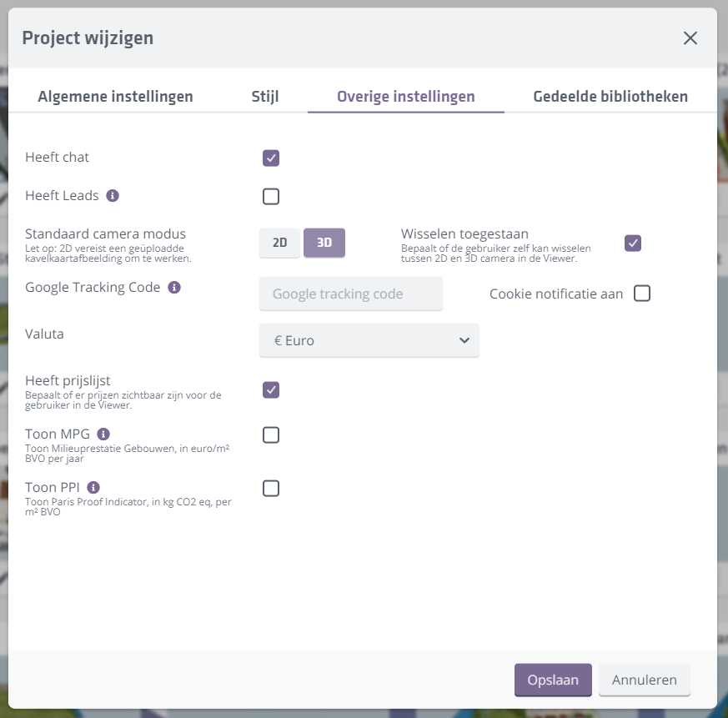Close the Project wijzigen dialog
728x718 pixels.
[x=690, y=38]
